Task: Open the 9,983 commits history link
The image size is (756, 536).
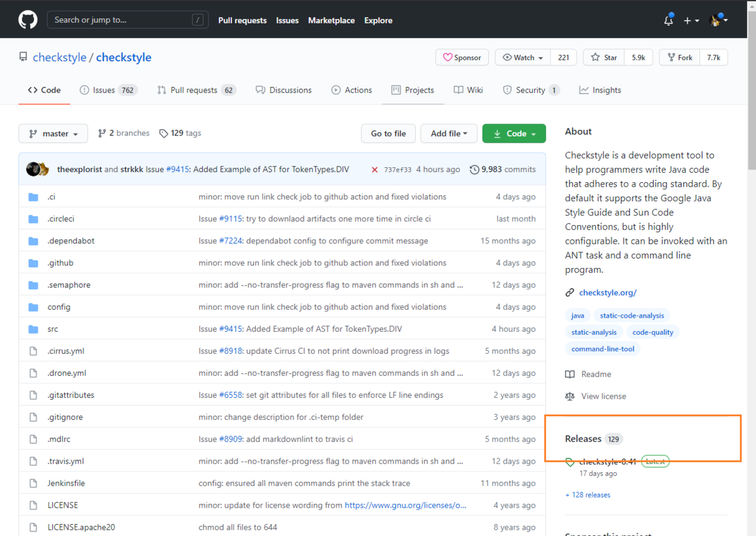Action: pyautogui.click(x=503, y=170)
